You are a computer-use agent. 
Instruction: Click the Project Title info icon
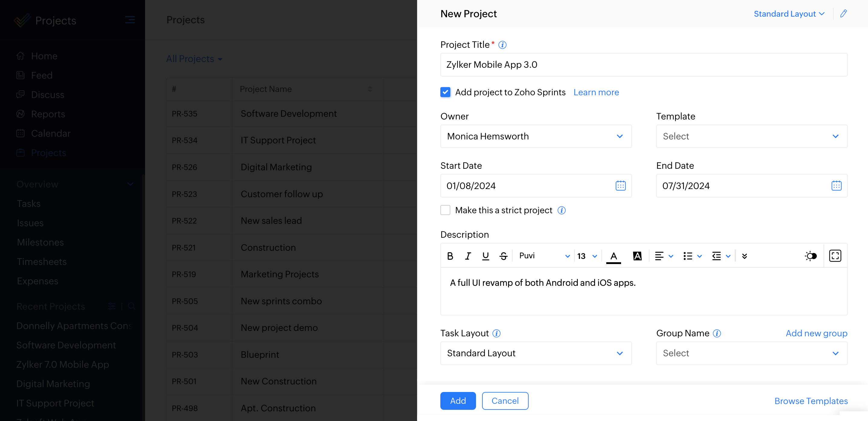(502, 45)
